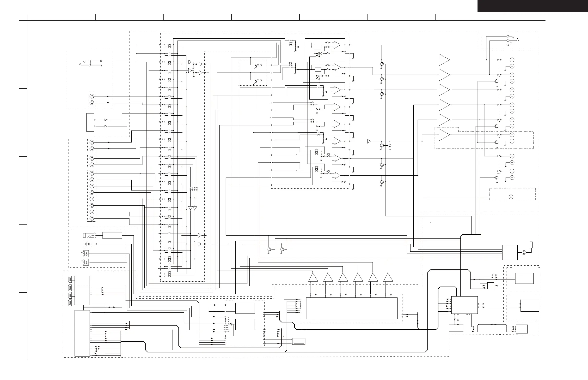This screenshot has width=588, height=380.
Task: Select the small buffer triangle feeding the side-by-side transistor pair
Action: (x=369, y=141)
